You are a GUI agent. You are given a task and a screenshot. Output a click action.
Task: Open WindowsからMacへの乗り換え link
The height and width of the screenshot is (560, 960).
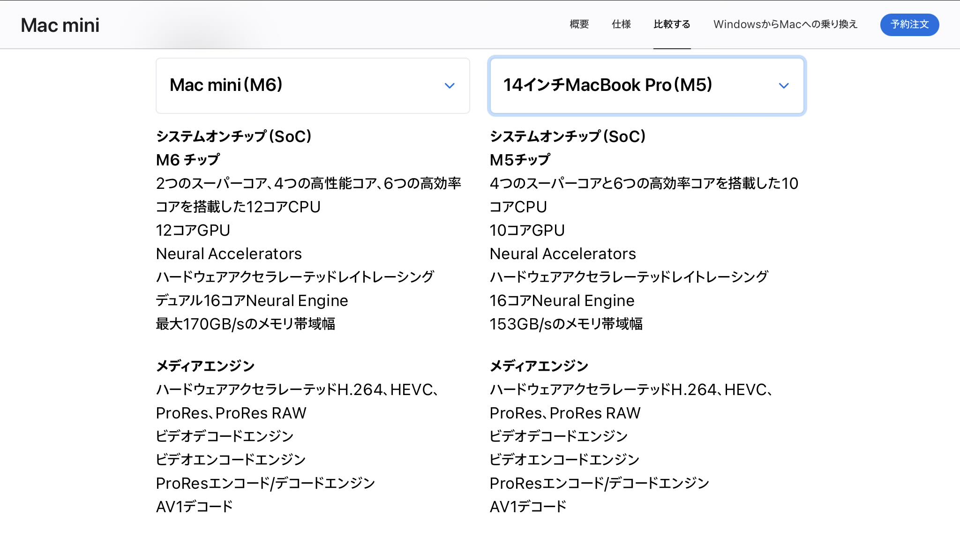pos(786,24)
